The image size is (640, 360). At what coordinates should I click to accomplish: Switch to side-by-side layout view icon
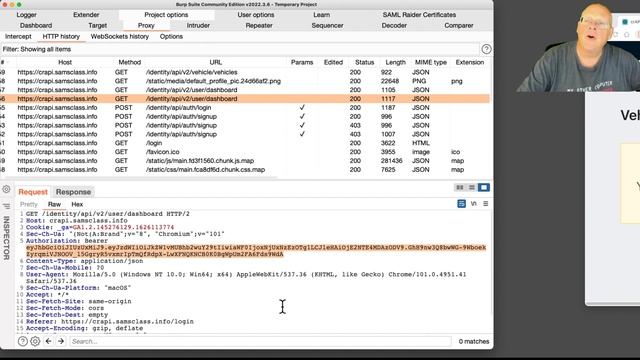(460, 187)
